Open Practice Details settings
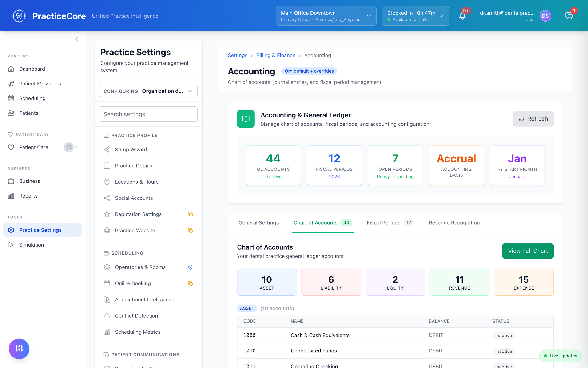 pos(148,166)
